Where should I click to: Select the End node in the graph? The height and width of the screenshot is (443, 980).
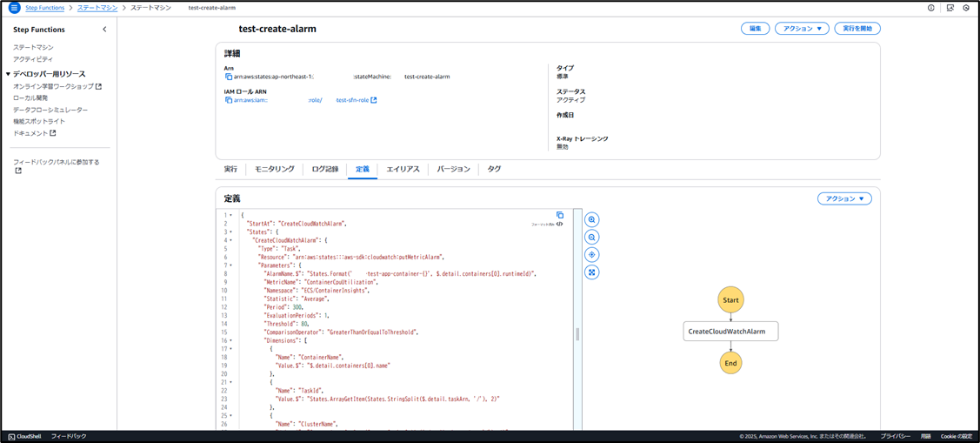[x=730, y=362]
